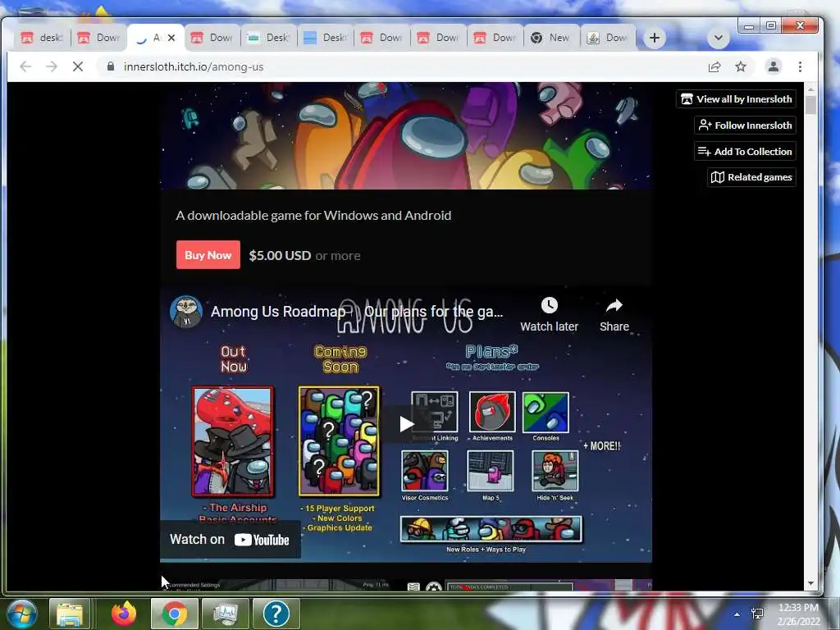Play the Among Us Roadmap video

click(407, 424)
